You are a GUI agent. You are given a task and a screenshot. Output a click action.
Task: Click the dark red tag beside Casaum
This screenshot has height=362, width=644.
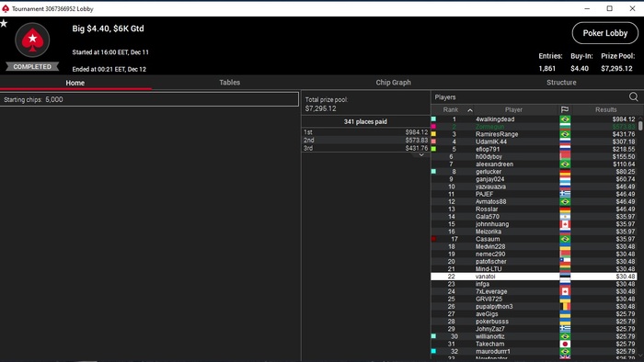[433, 239]
